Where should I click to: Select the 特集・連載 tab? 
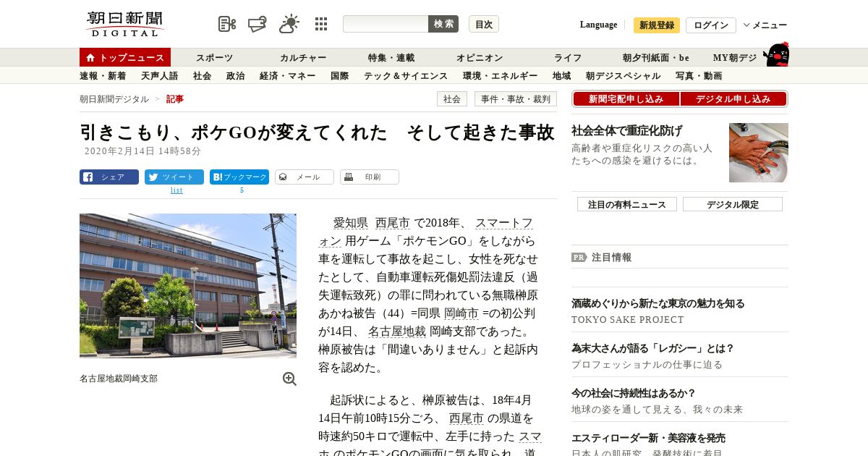tap(391, 57)
